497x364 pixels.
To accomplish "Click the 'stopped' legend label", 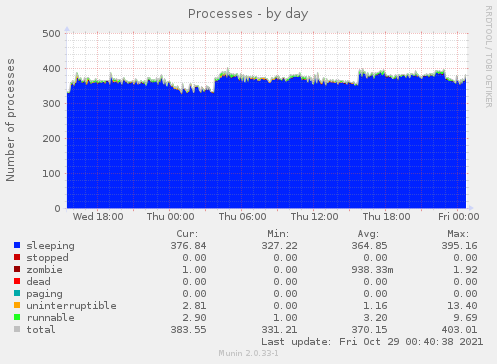I will coord(47,258).
